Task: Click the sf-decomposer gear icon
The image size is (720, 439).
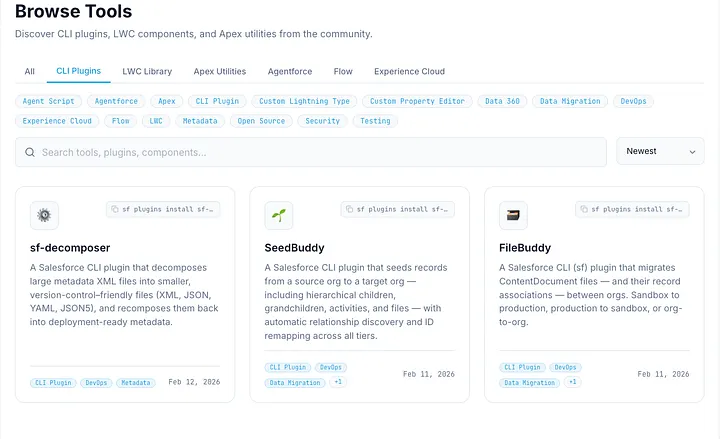Action: (x=44, y=215)
